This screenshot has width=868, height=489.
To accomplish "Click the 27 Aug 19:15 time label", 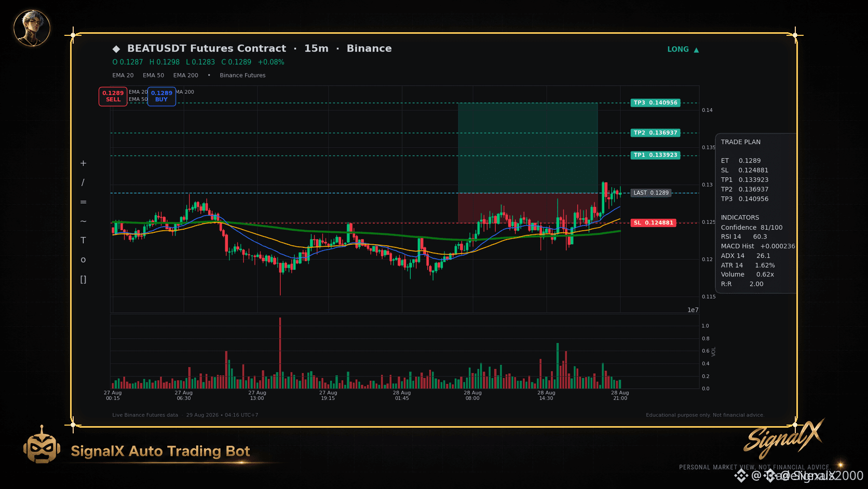I will pos(328,395).
